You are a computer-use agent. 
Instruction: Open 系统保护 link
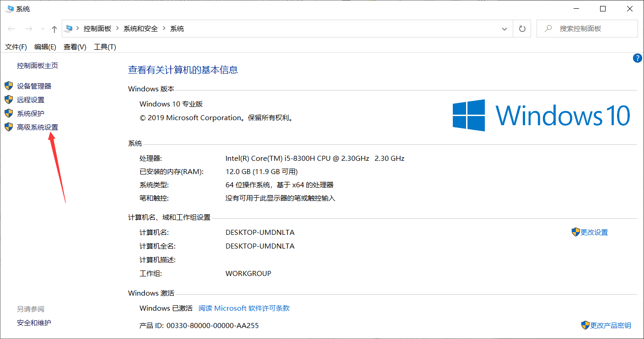click(x=31, y=113)
